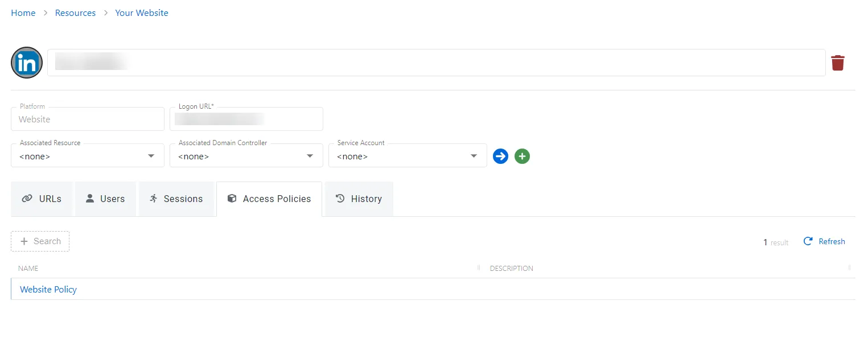Click Your Website breadcrumb link

coord(142,13)
